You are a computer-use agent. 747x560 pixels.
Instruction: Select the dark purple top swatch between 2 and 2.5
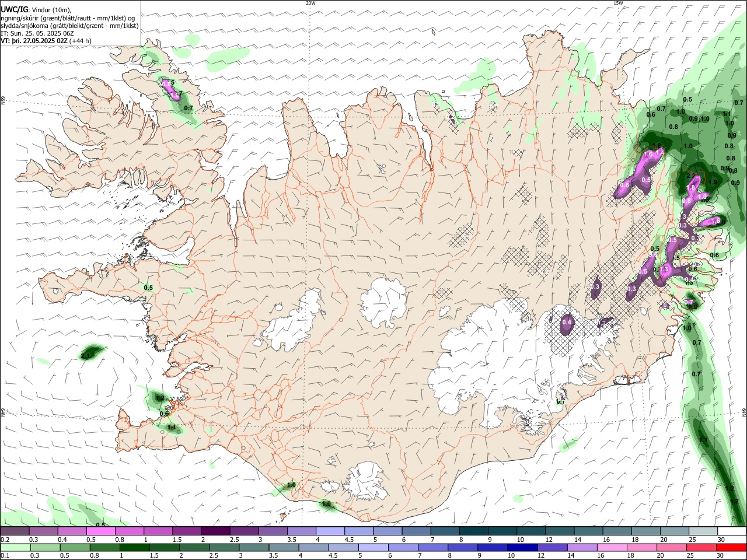pyautogui.click(x=215, y=531)
